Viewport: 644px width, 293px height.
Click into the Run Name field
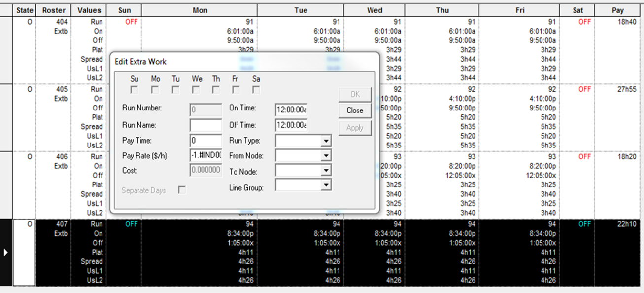pyautogui.click(x=205, y=125)
